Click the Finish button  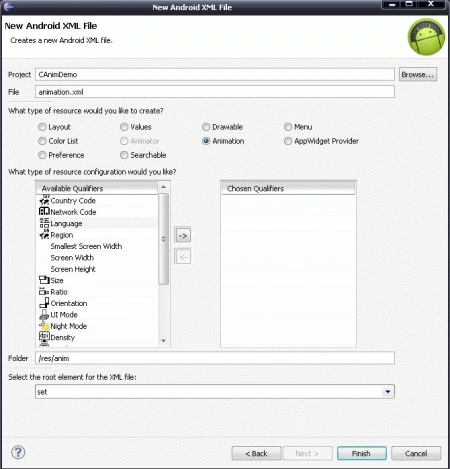362,453
